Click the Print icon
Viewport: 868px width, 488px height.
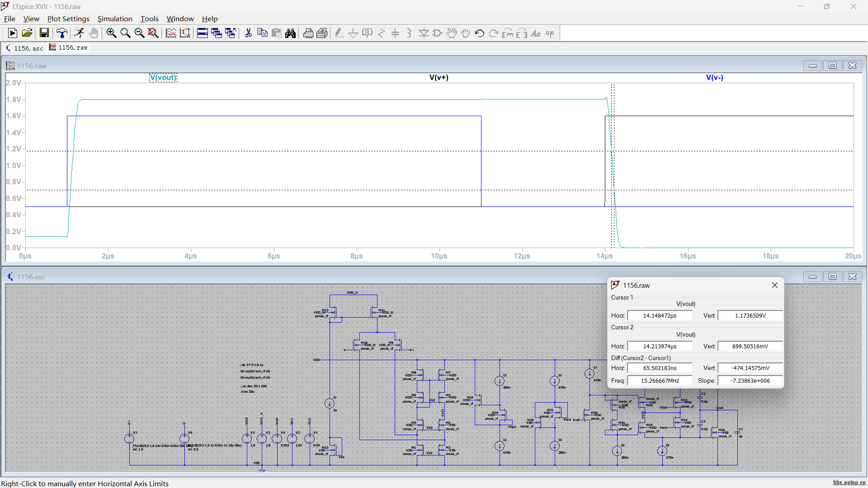[308, 33]
